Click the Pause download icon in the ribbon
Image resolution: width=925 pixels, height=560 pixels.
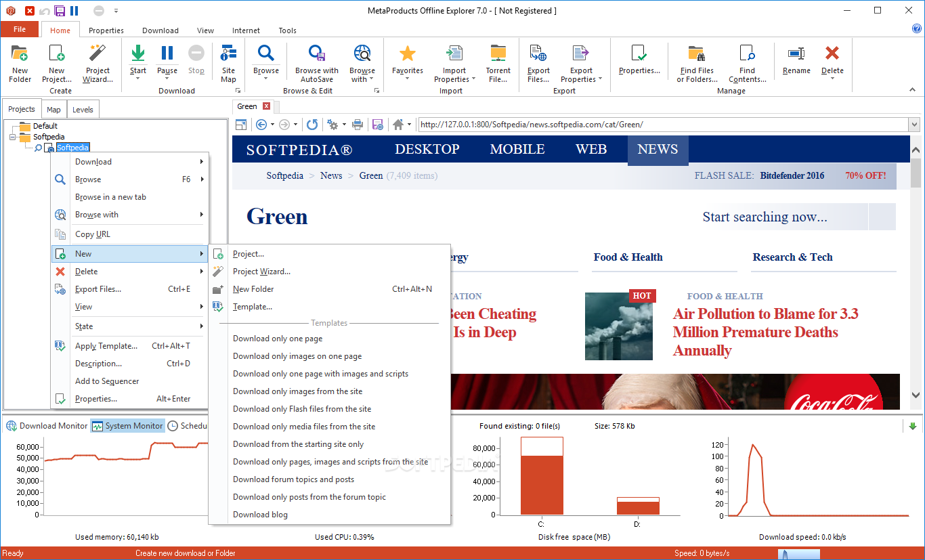pyautogui.click(x=167, y=53)
